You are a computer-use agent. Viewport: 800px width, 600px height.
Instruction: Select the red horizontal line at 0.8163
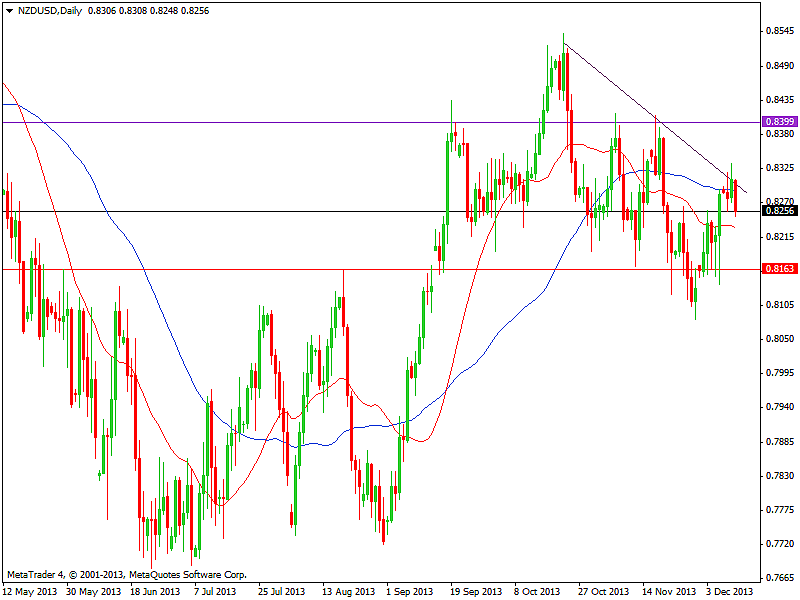pos(200,269)
